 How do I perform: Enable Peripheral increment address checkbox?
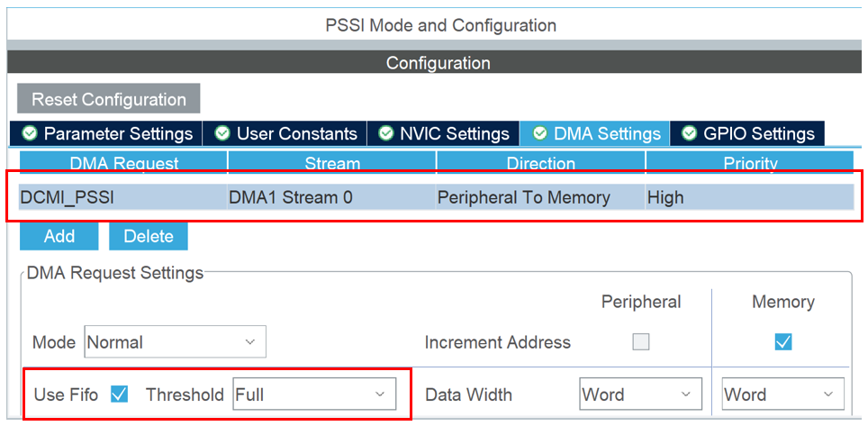pos(640,342)
